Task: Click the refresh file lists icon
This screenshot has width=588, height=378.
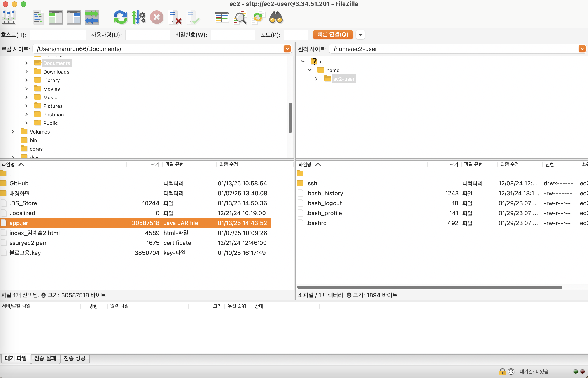Action: pos(120,18)
